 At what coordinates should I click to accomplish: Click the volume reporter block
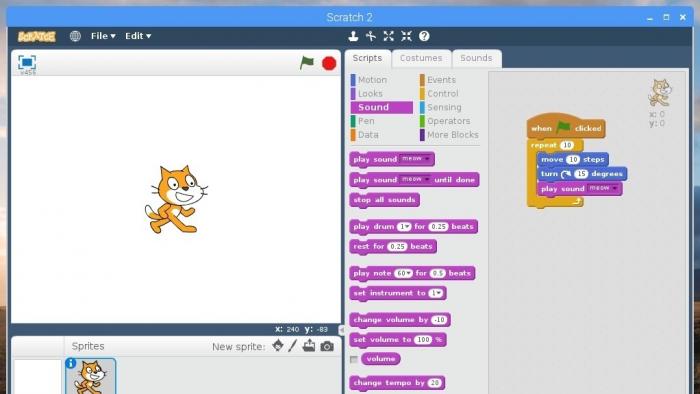pos(381,359)
